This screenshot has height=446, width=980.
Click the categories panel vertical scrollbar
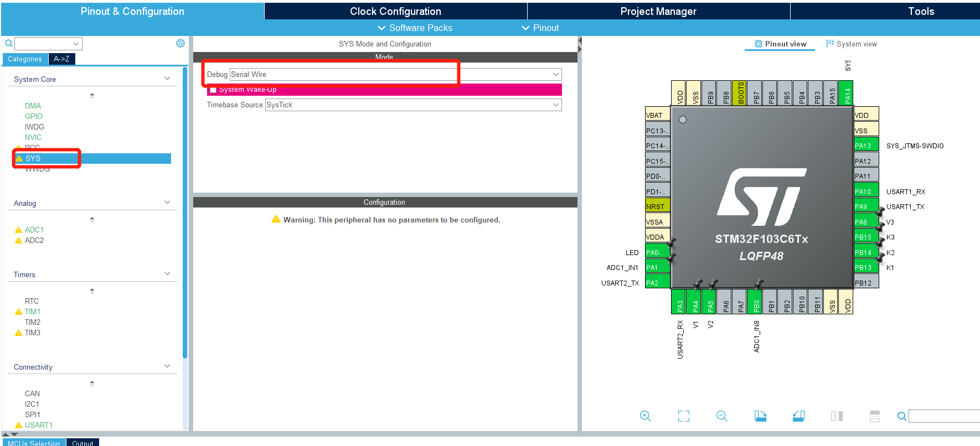185,213
